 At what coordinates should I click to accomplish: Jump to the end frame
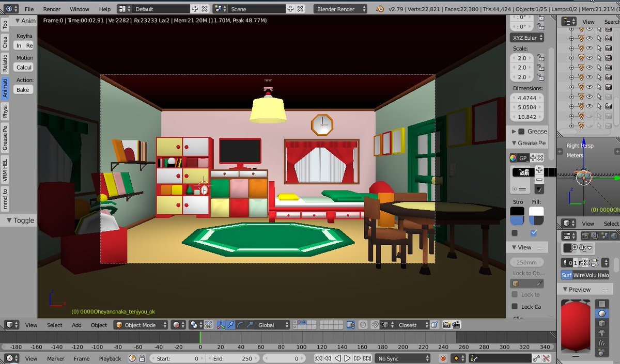367,358
